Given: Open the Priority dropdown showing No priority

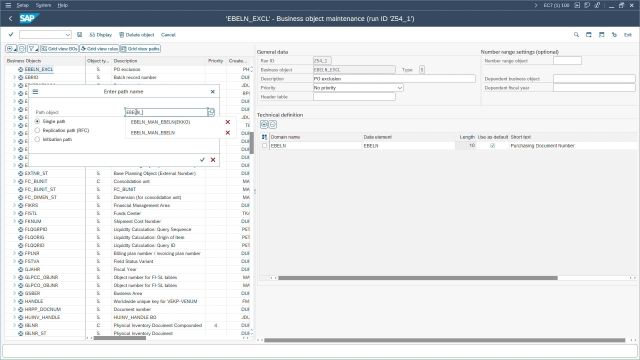Looking at the screenshot, I should pyautogui.click(x=400, y=88).
